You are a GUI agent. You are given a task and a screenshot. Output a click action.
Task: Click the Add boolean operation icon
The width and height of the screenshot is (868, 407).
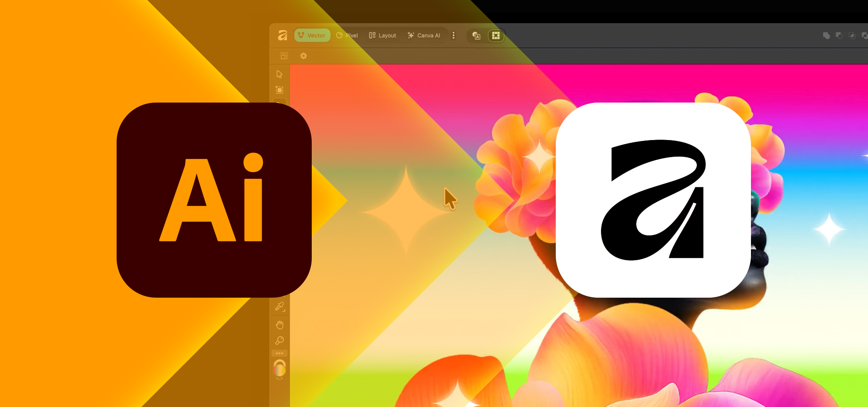click(x=826, y=36)
